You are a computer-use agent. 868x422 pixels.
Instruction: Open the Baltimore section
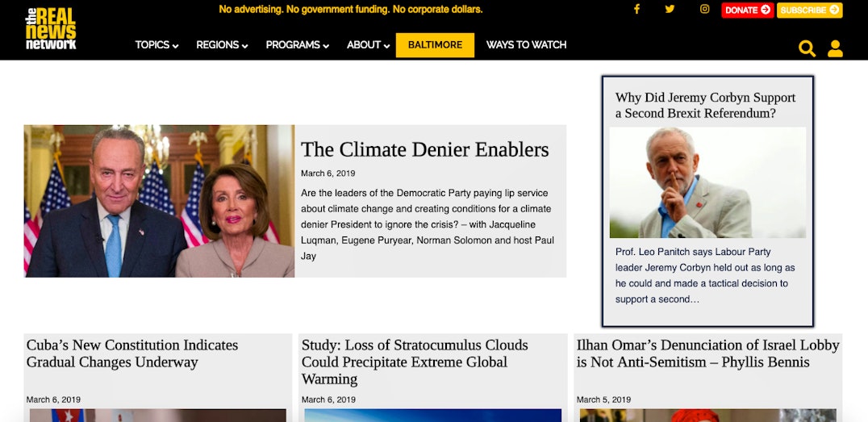tap(435, 45)
